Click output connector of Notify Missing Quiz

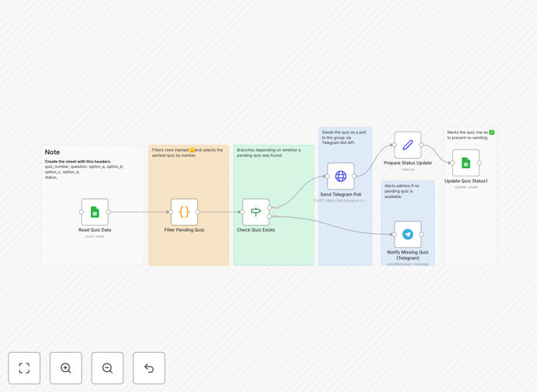click(421, 234)
